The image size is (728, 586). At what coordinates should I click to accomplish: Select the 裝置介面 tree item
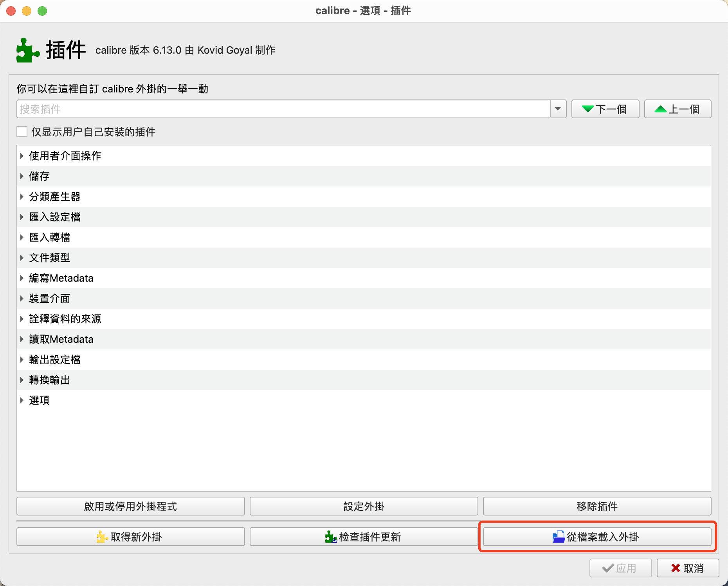(x=50, y=298)
